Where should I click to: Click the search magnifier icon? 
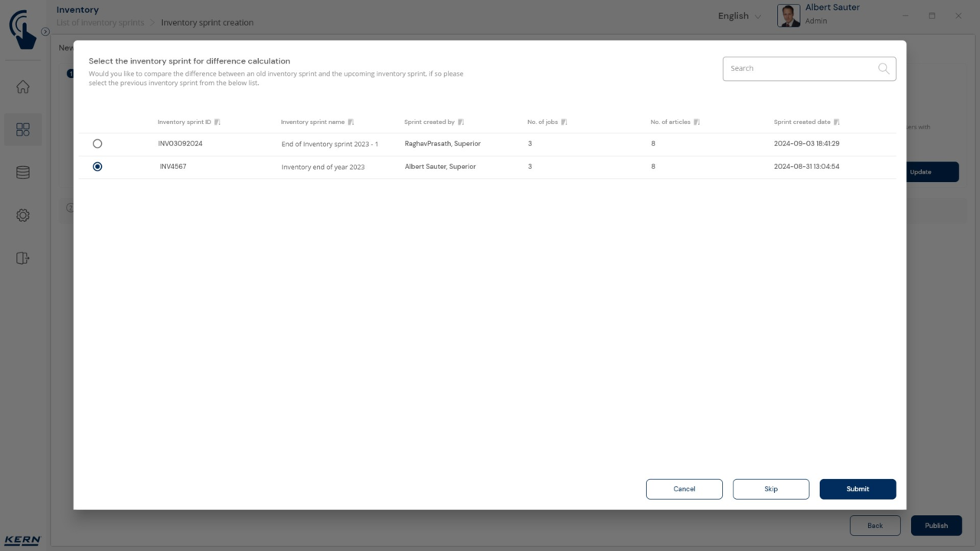[884, 69]
